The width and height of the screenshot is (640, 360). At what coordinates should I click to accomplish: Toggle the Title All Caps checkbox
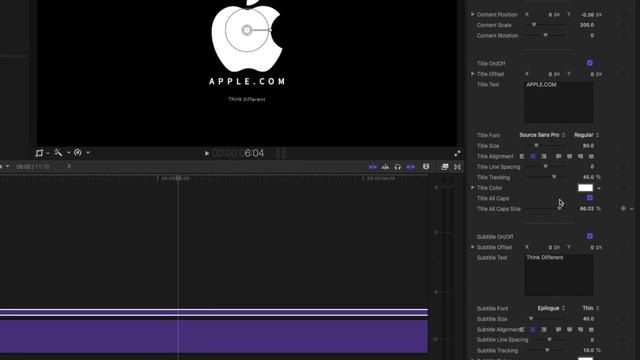click(590, 198)
